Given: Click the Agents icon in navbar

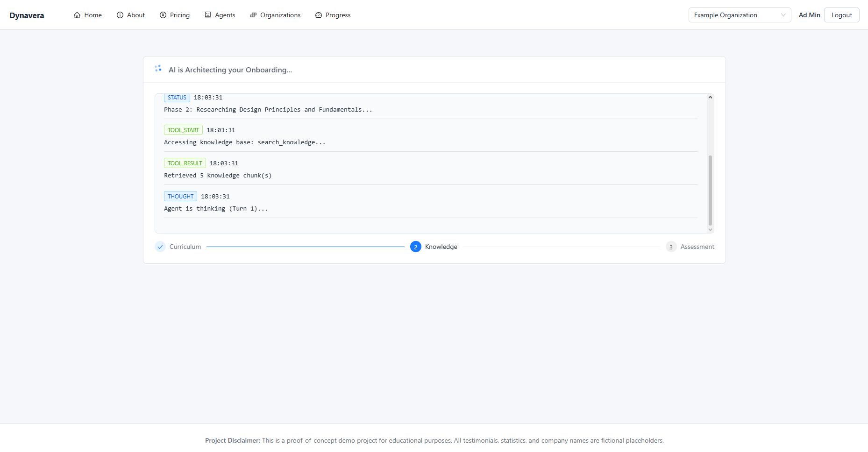Looking at the screenshot, I should (x=208, y=15).
